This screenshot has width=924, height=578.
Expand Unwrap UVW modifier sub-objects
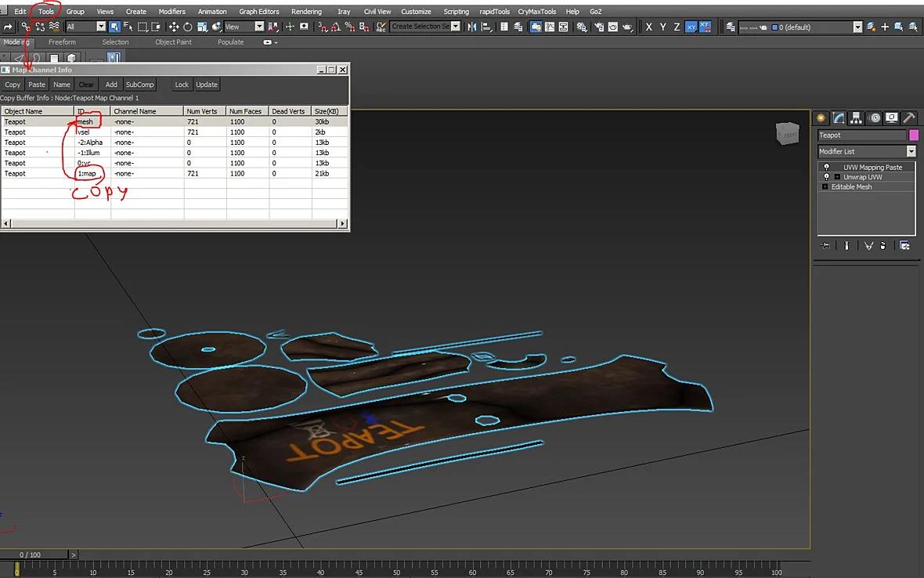837,177
